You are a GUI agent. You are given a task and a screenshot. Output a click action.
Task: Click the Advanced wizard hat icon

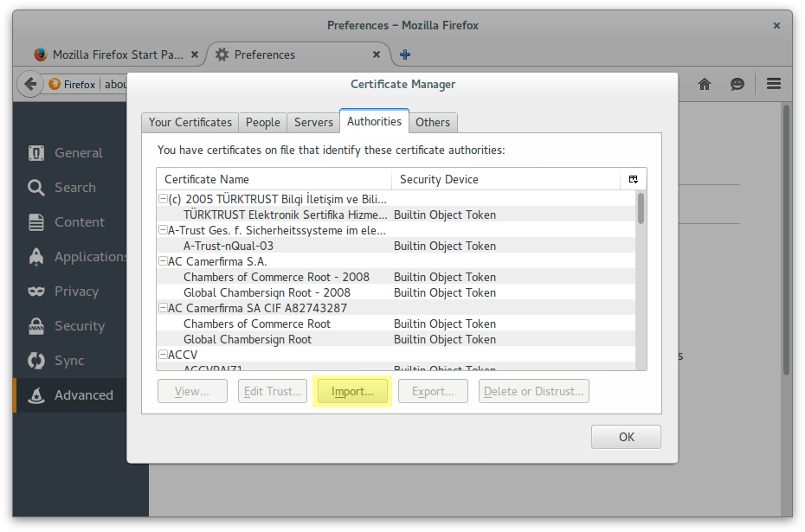click(x=36, y=395)
